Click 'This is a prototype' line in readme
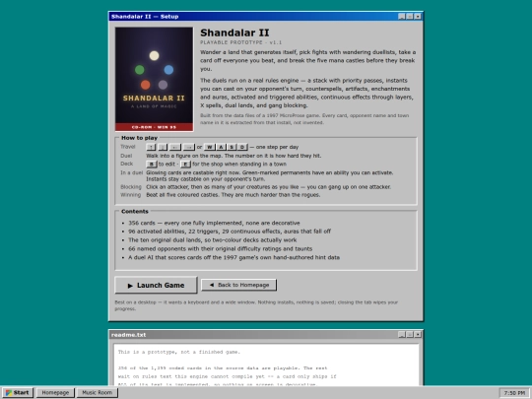Screen dimensions: 532x399 tap(179, 352)
